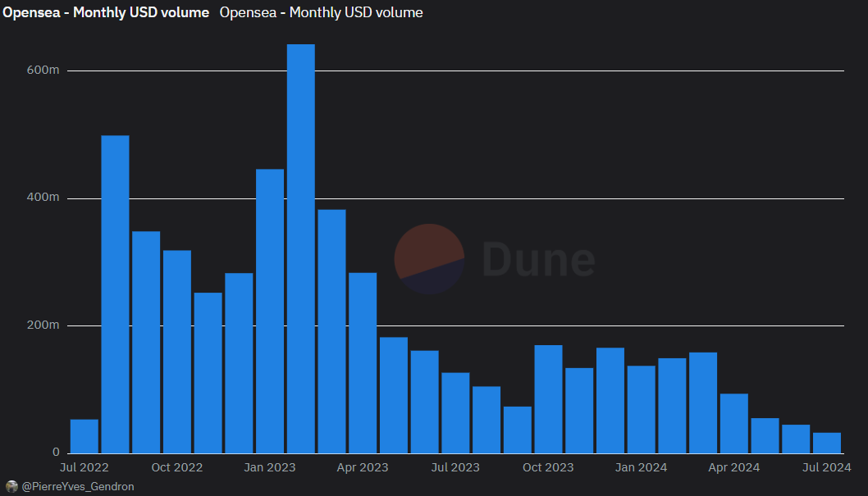Click the 'Jul 2024' x-axis label
The width and height of the screenshot is (868, 496).
(826, 467)
